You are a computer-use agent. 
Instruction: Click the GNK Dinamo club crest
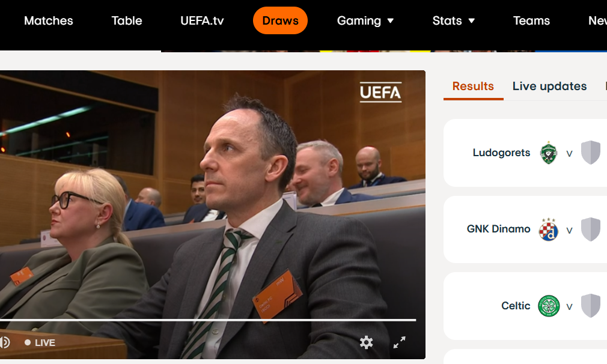549,229
